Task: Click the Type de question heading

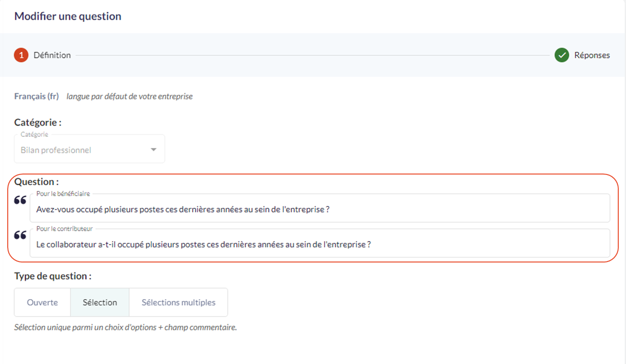Action: (53, 277)
